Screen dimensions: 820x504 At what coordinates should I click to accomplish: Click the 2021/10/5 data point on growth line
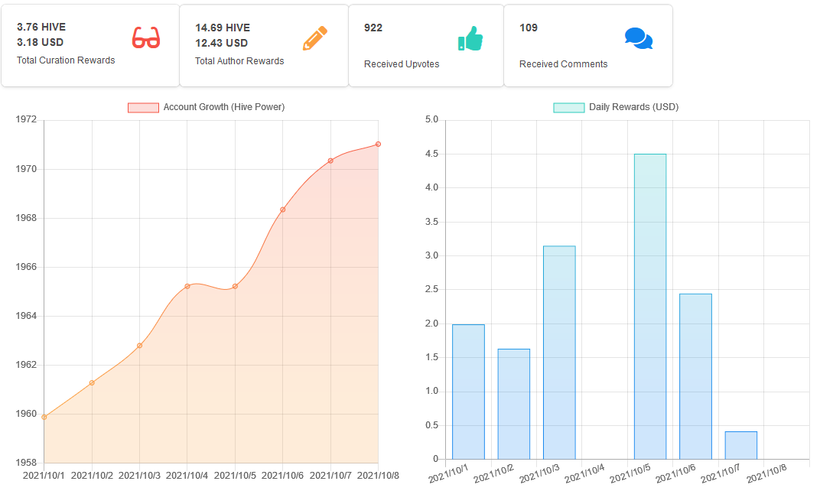[x=236, y=287]
